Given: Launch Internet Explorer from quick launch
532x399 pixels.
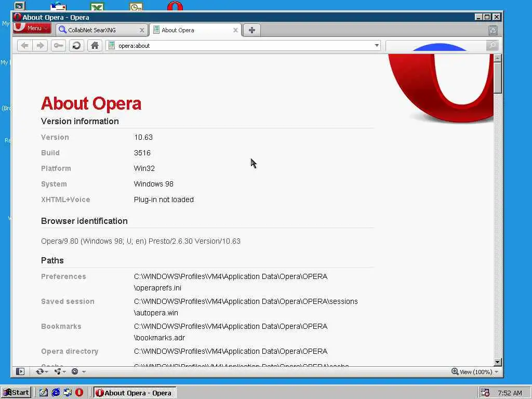Looking at the screenshot, I should [56, 393].
